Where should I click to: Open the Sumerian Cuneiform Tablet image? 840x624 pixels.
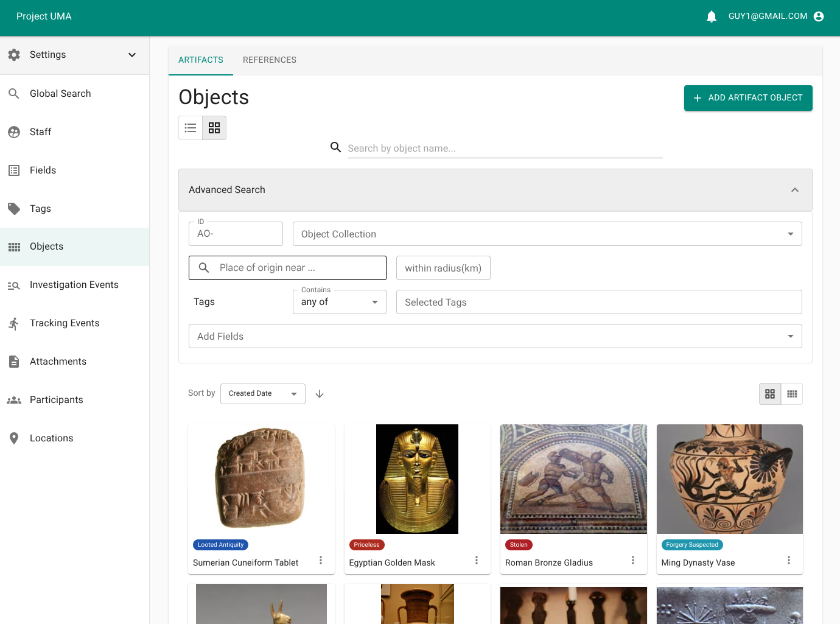coord(261,479)
